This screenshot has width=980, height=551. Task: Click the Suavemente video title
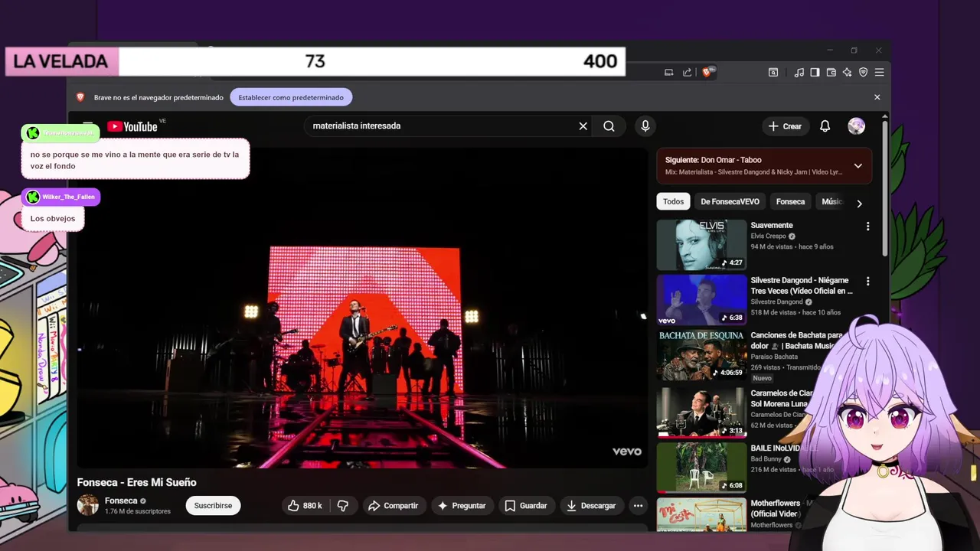click(x=772, y=226)
